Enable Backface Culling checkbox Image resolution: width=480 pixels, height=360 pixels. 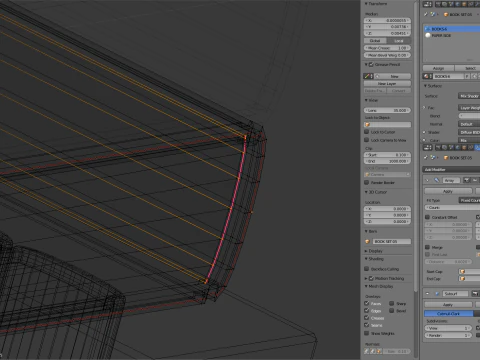click(367, 269)
